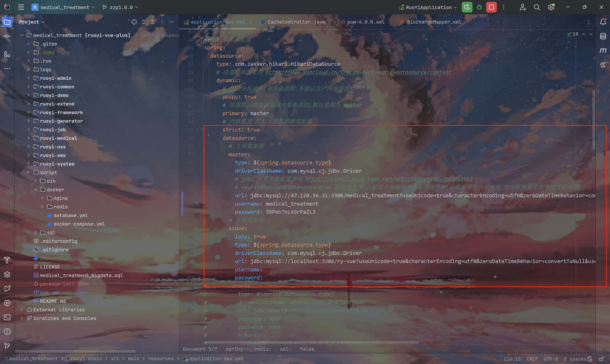Click ruoyi-admin in breadcrumb bar
Image resolution: width=610 pixels, height=364 pixels.
click(x=84, y=359)
